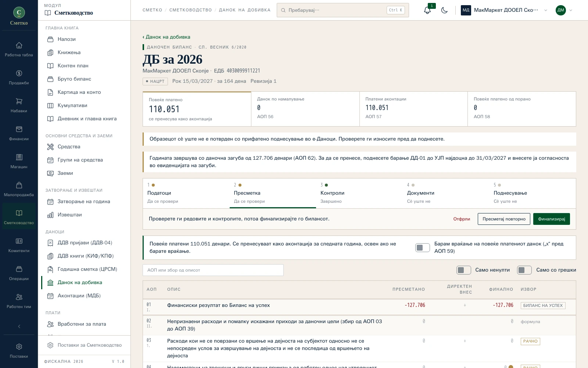Open Набавки cart module
This screenshot has height=368, width=588.
click(19, 105)
